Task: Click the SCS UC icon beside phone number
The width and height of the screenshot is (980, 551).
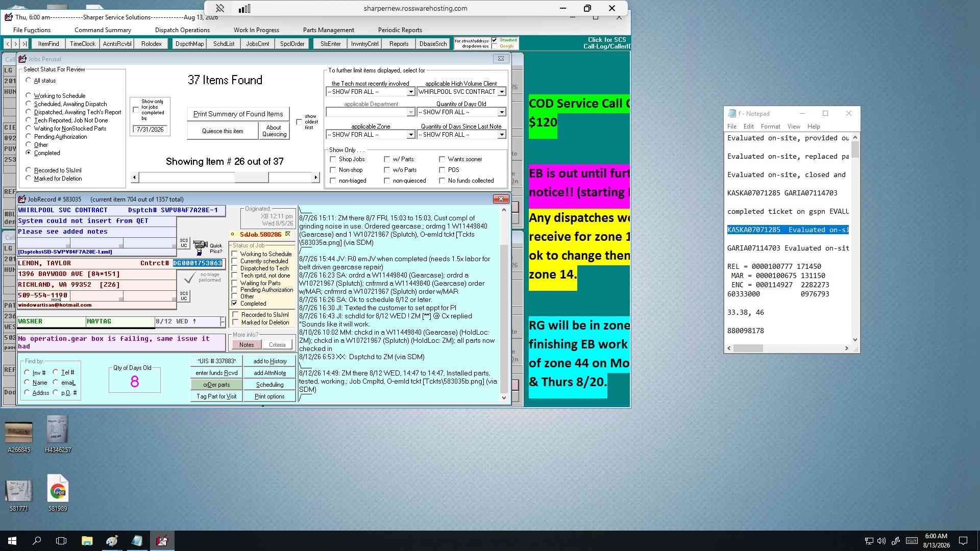Action: click(x=184, y=296)
